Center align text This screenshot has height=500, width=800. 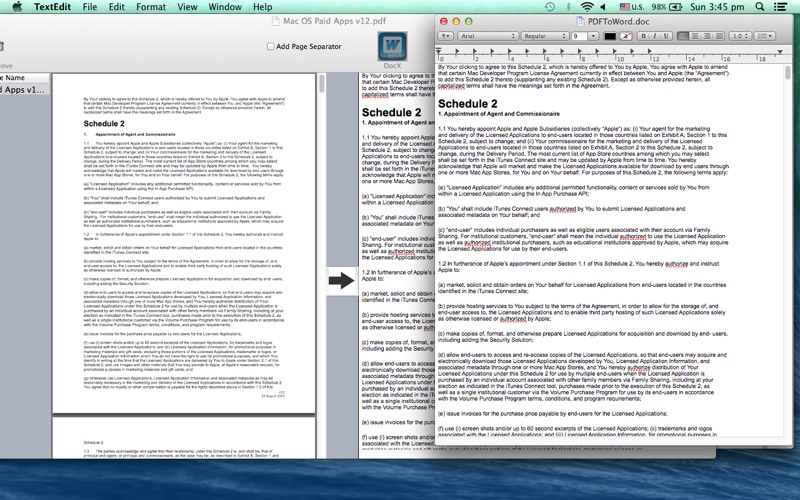(x=695, y=36)
